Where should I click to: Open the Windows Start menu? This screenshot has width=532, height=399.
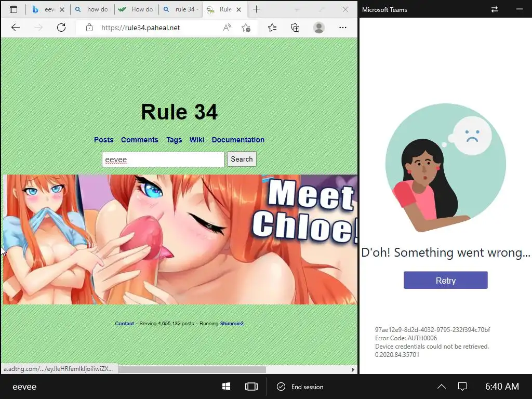tap(227, 387)
